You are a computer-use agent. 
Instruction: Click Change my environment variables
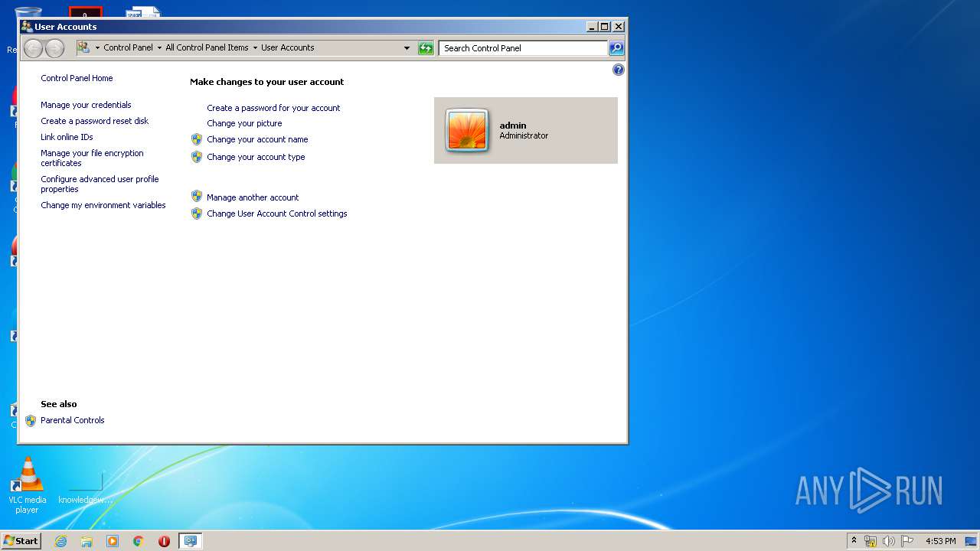pos(103,205)
